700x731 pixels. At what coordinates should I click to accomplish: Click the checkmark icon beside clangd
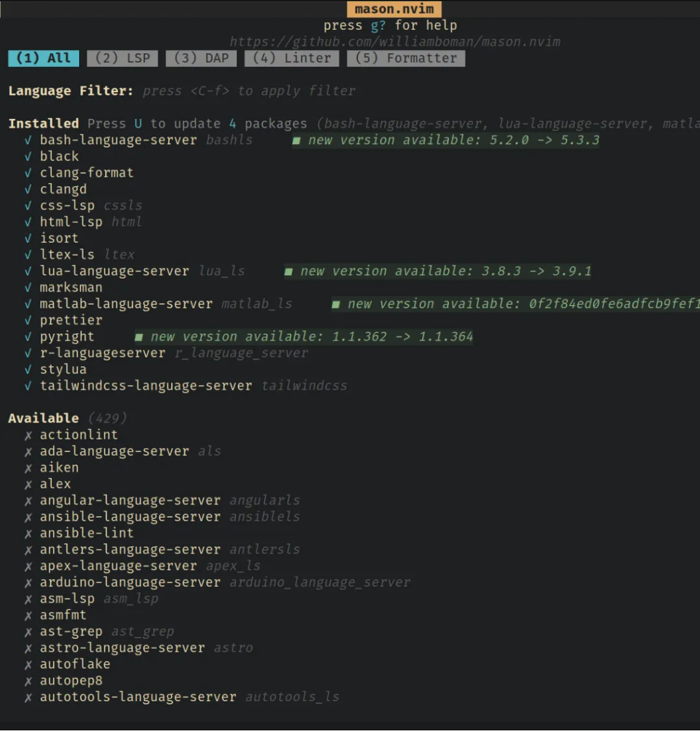27,189
